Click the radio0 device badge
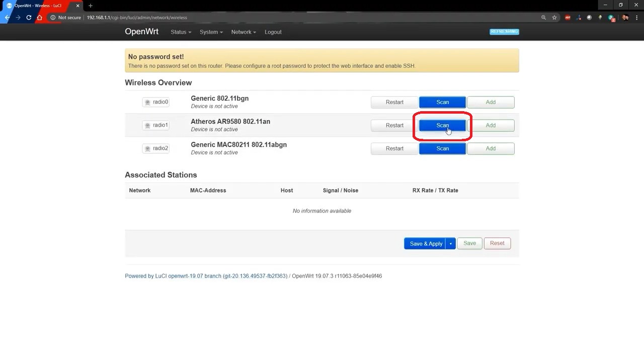Viewport: 644px width, 349px height. pos(155,102)
